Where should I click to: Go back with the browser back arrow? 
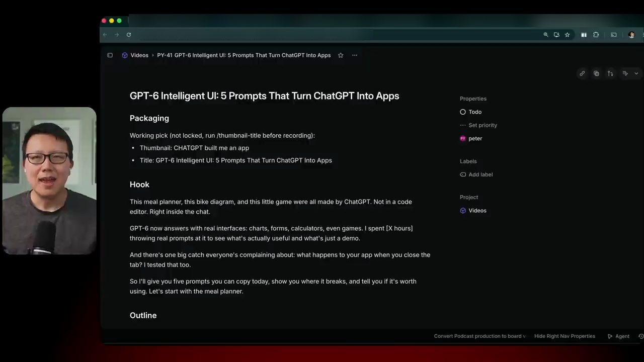pos(105,35)
